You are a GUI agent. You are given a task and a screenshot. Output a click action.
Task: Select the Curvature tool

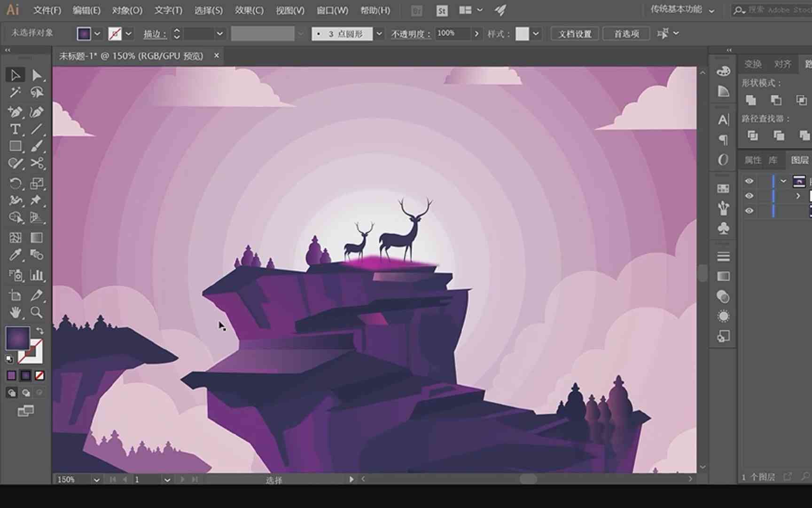pyautogui.click(x=37, y=112)
